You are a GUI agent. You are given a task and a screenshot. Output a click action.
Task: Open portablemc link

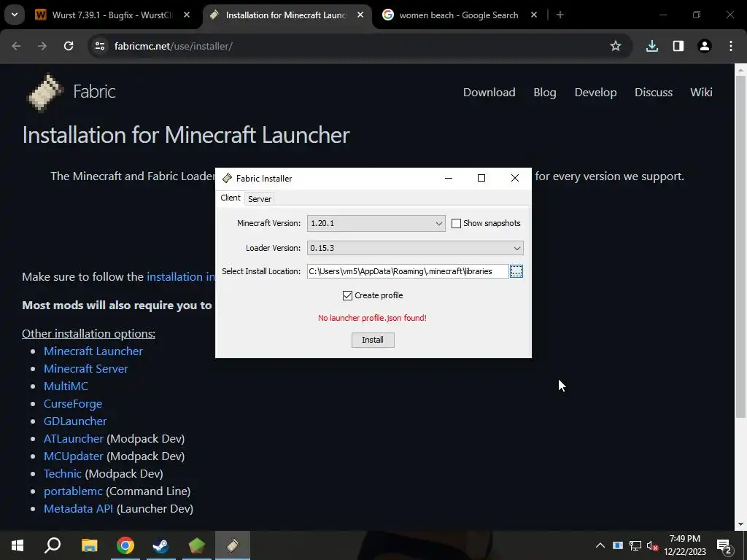point(73,491)
